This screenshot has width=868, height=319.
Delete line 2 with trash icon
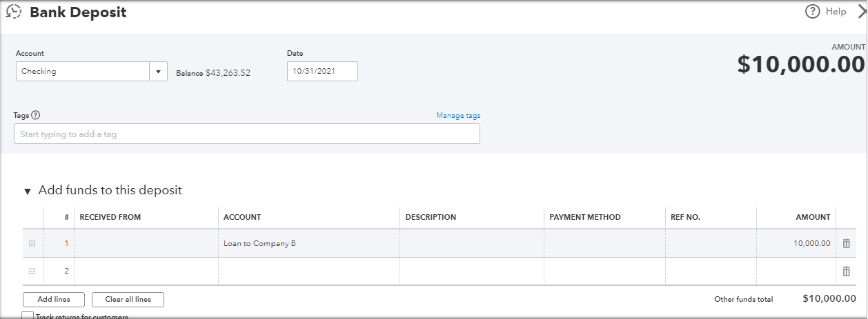[846, 271]
